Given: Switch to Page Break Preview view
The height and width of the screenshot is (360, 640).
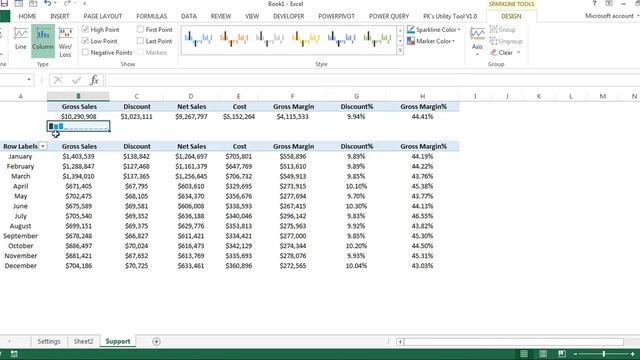Looking at the screenshot, I should [562, 354].
